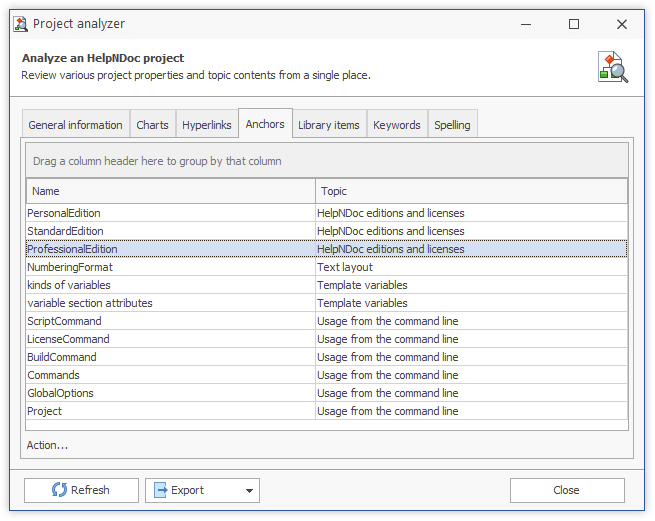
Task: Switch to the Keywords tab
Action: [x=397, y=125]
